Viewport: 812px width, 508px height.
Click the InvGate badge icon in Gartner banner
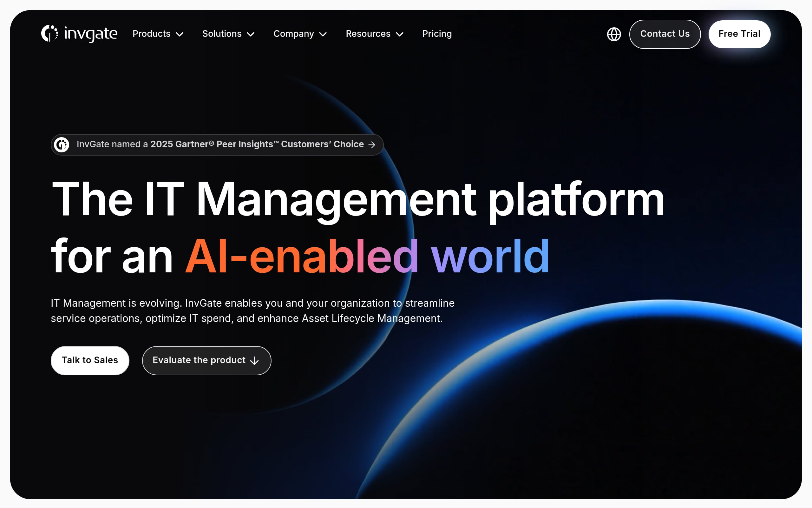click(62, 144)
